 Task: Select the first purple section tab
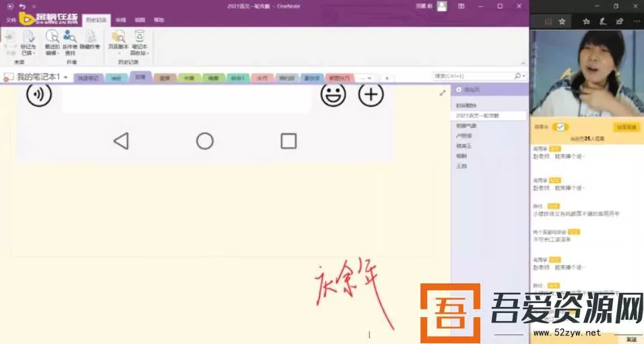pyautogui.click(x=88, y=78)
